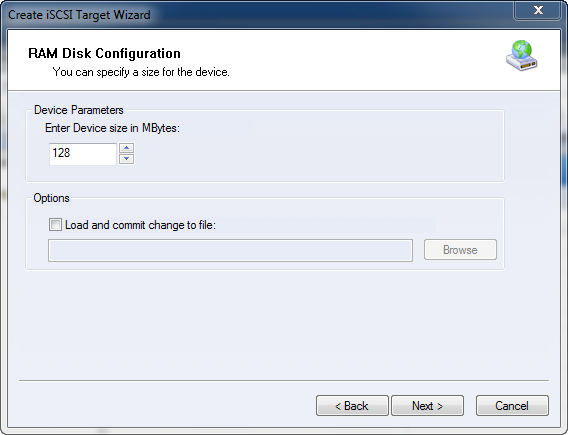This screenshot has width=568, height=435.
Task: Click the Browse button
Action: (460, 250)
